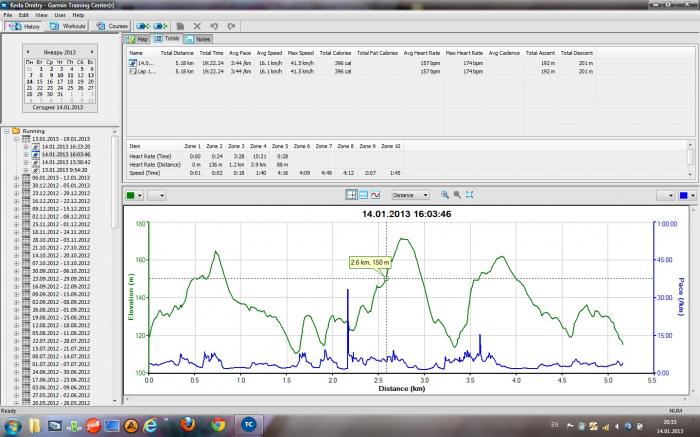Select January 9 in the calendar
700x437 pixels.
[50, 75]
